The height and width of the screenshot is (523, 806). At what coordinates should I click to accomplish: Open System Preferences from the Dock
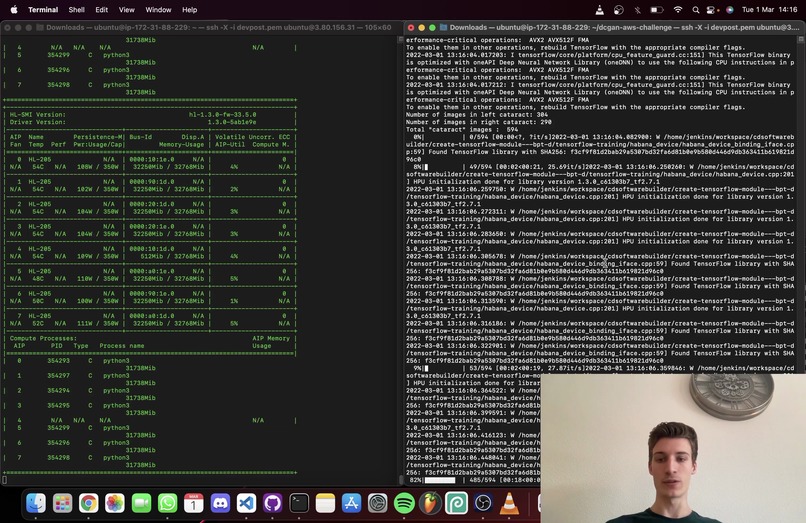coord(377,503)
